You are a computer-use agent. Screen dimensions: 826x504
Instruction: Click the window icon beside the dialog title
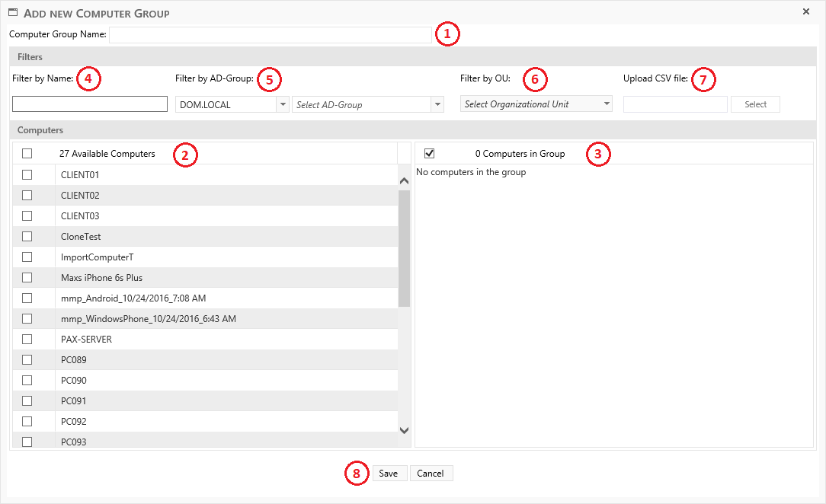(13, 13)
